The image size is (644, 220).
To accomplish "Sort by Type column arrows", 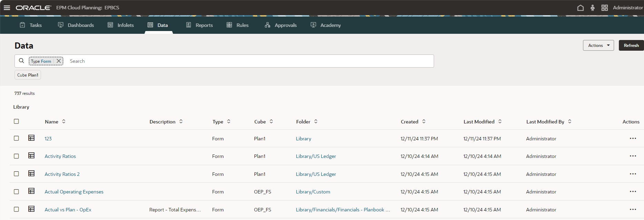I will click(x=229, y=121).
